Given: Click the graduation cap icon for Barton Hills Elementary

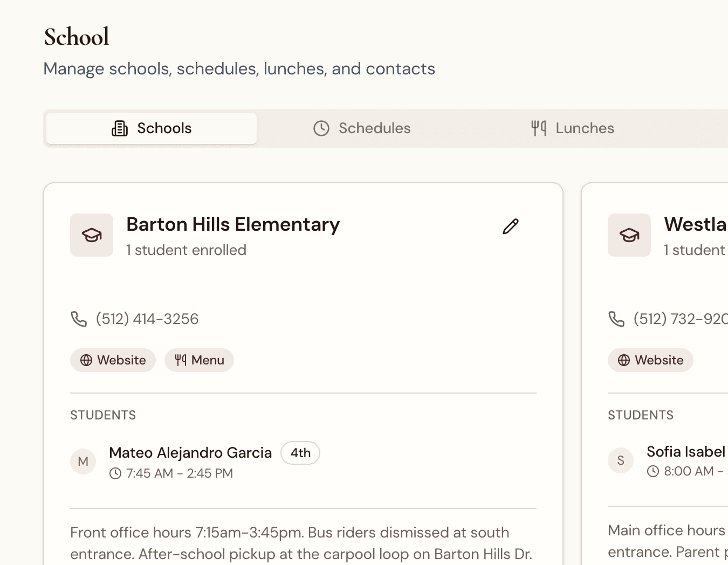Looking at the screenshot, I should pyautogui.click(x=91, y=235).
